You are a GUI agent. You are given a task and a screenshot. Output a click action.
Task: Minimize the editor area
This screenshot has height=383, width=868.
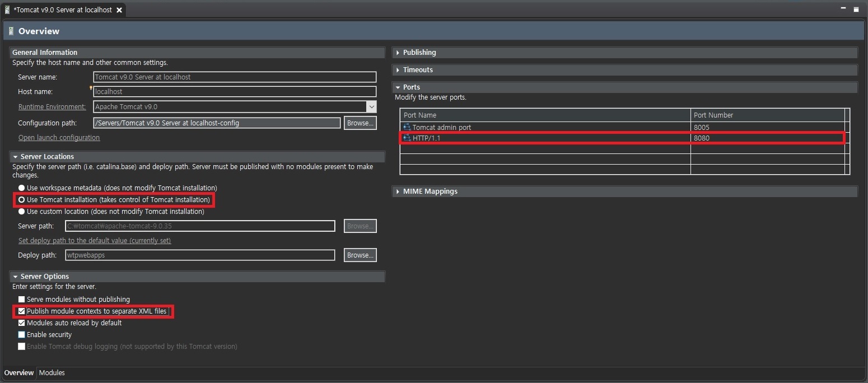coord(844,9)
